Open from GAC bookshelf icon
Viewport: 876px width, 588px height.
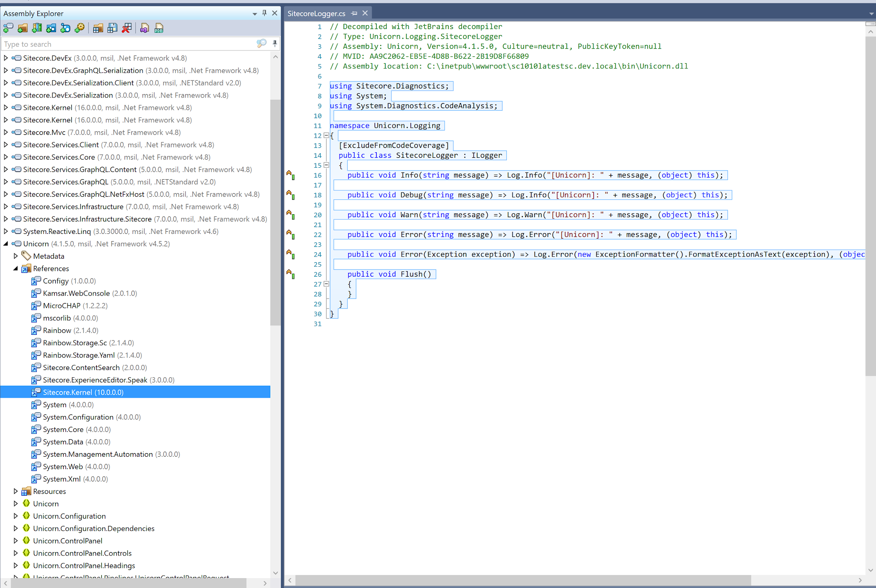pos(37,28)
